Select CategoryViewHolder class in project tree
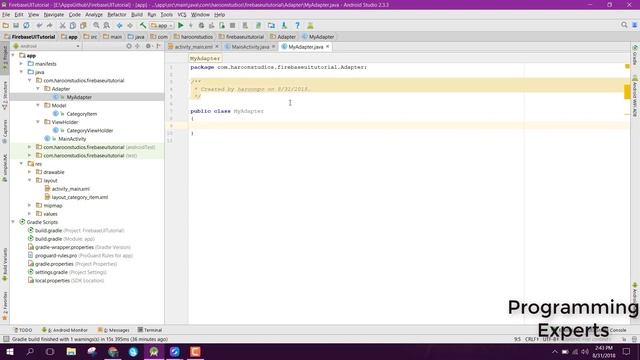Viewport: 640px width, 360px height. (x=90, y=131)
